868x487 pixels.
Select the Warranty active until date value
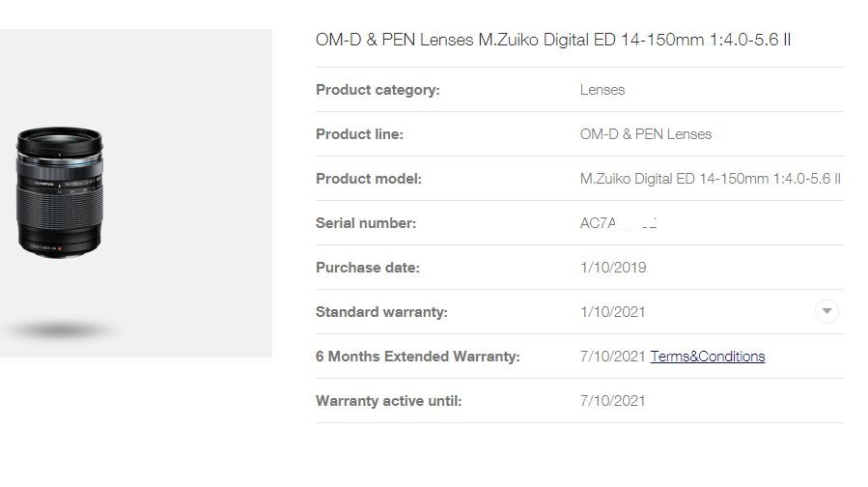613,401
